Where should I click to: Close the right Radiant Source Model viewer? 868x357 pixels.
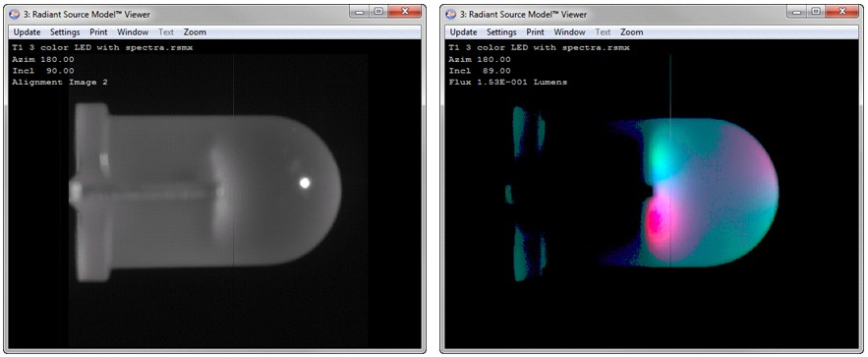840,11
